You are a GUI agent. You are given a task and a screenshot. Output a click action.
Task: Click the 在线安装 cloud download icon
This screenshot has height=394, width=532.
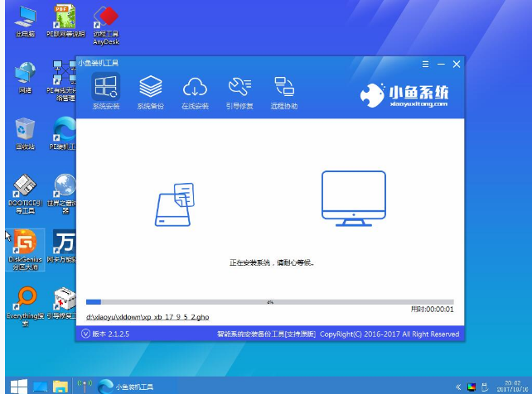(195, 89)
